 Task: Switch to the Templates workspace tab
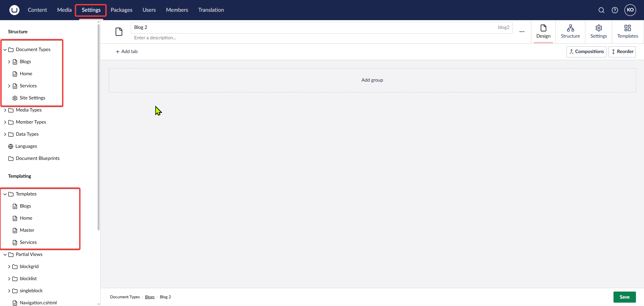click(628, 32)
